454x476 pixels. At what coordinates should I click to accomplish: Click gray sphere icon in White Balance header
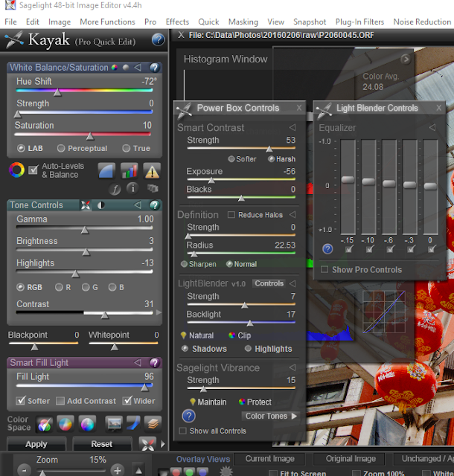126,68
